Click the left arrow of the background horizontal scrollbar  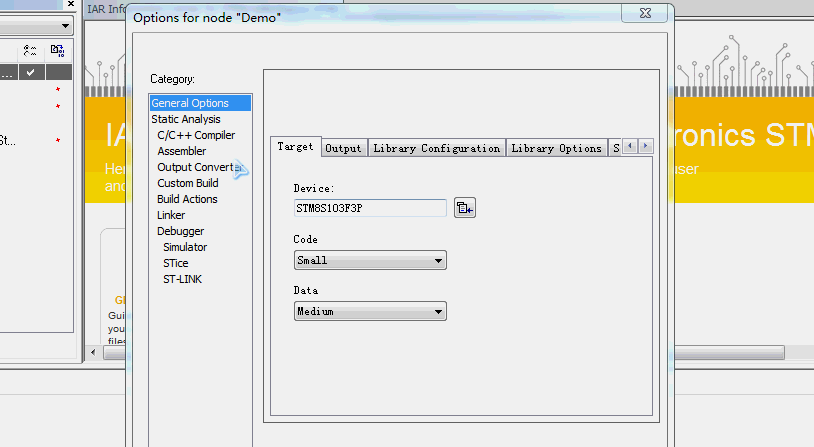(93, 353)
